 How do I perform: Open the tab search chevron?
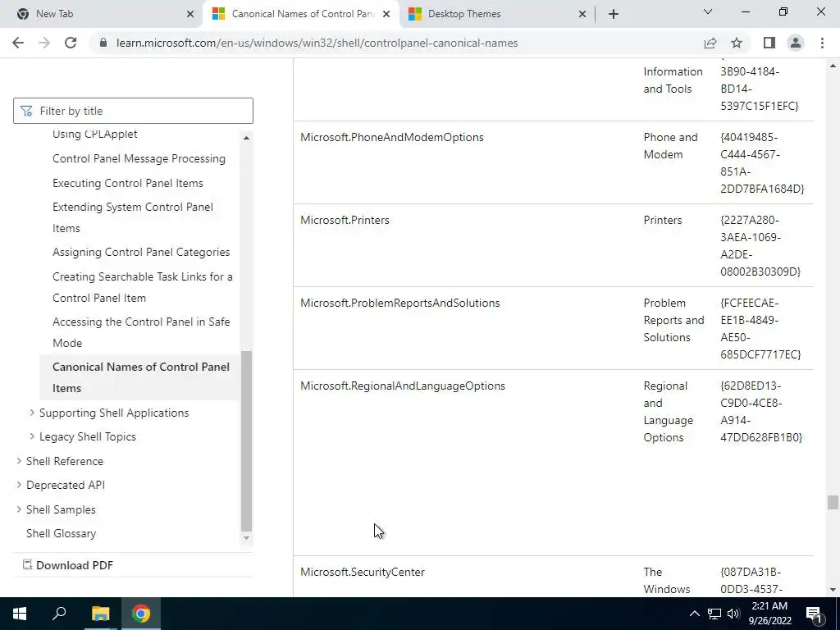708,11
